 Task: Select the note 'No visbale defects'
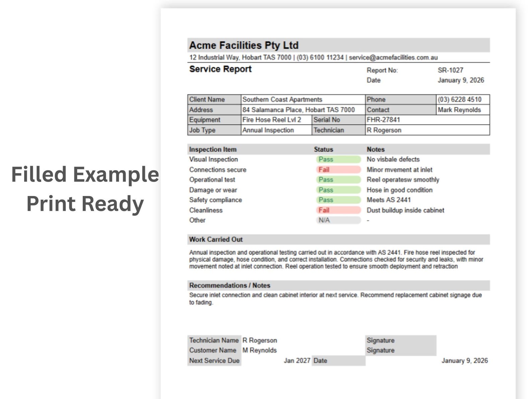tap(393, 159)
